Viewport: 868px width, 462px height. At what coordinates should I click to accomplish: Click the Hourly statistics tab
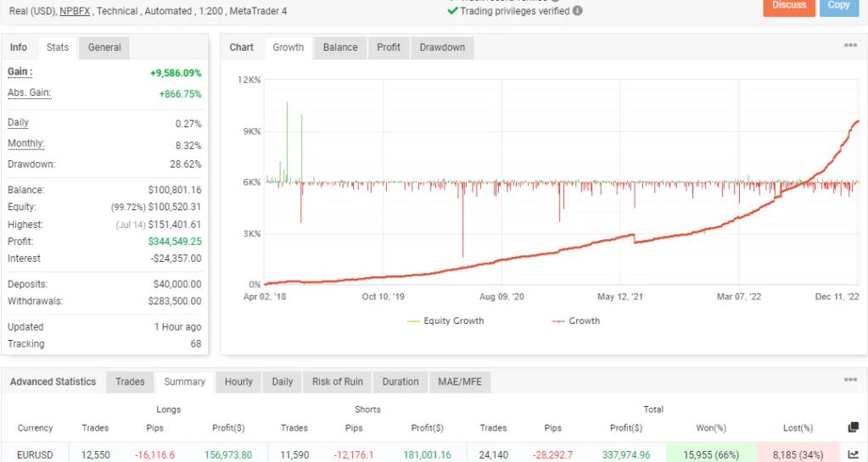[238, 382]
